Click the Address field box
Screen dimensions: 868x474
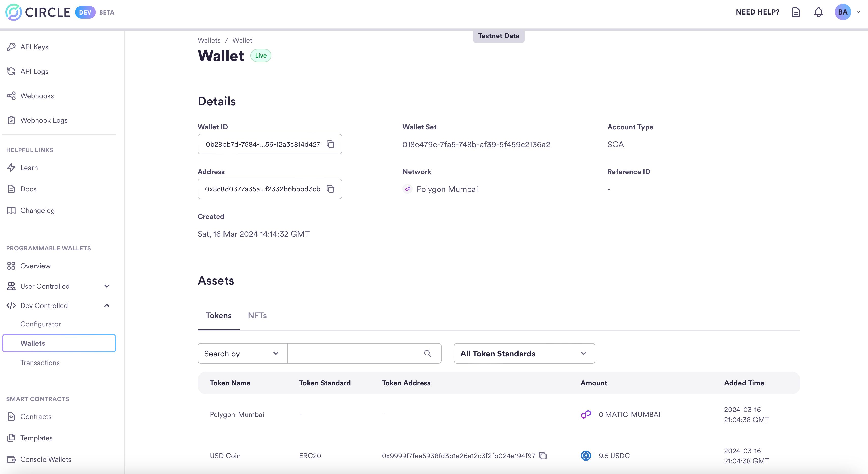click(x=270, y=189)
